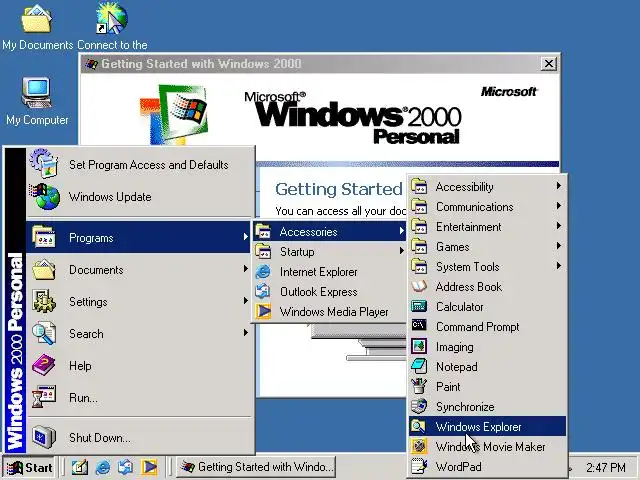Viewport: 640px width, 480px height.
Task: Close the Getting Started with Windows 2000 window
Action: (x=549, y=64)
